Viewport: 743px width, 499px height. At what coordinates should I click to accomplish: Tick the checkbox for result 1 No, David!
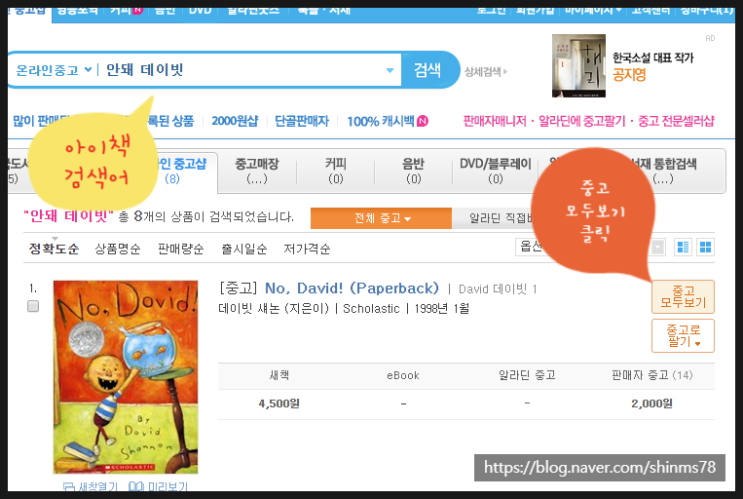pos(33,306)
